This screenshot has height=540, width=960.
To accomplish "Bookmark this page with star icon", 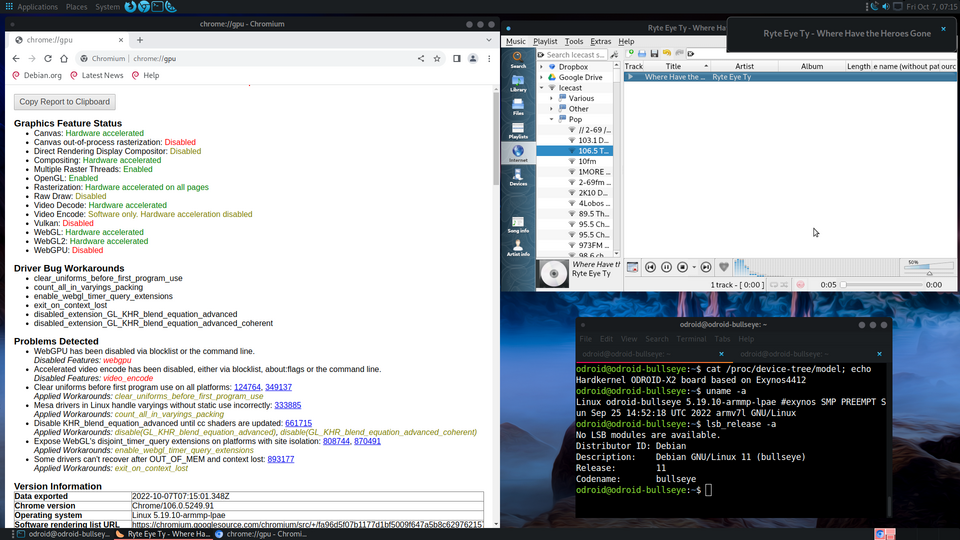I will [437, 59].
